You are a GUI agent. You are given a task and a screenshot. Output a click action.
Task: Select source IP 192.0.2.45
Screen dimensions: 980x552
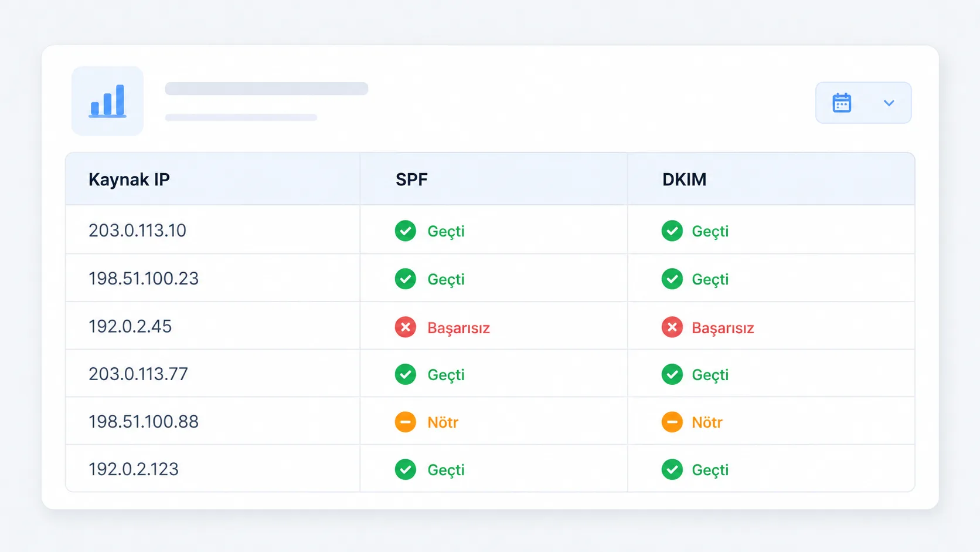[x=130, y=326]
